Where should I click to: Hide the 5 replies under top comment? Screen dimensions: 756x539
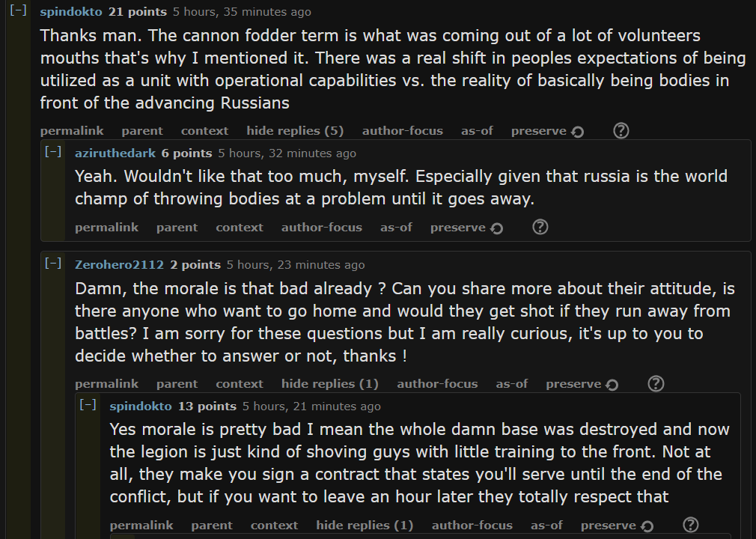point(295,131)
